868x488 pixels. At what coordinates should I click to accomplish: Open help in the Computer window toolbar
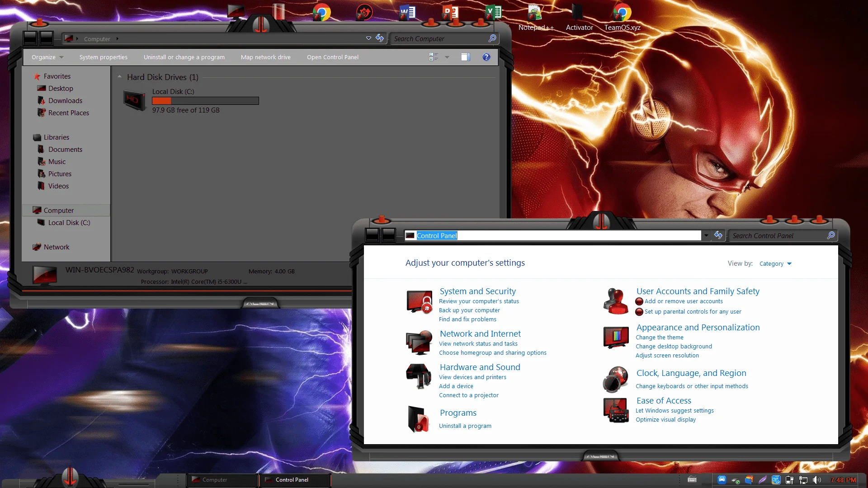coord(486,57)
